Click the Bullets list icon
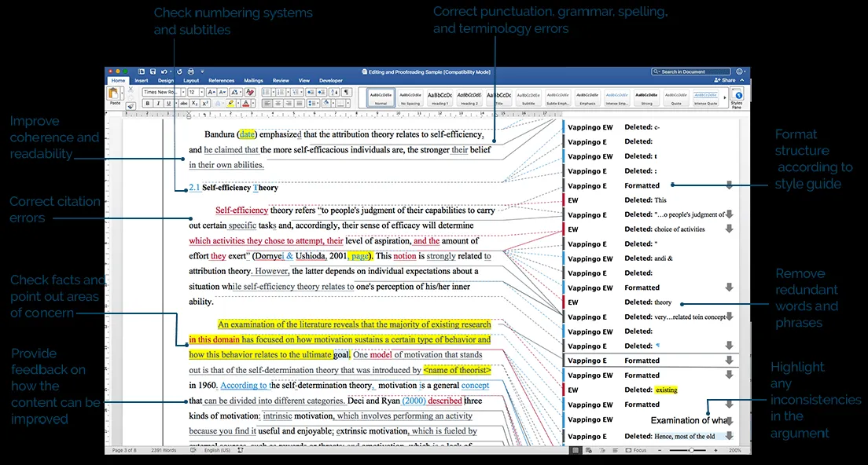Viewport: 868px width, 465px height. point(267,92)
